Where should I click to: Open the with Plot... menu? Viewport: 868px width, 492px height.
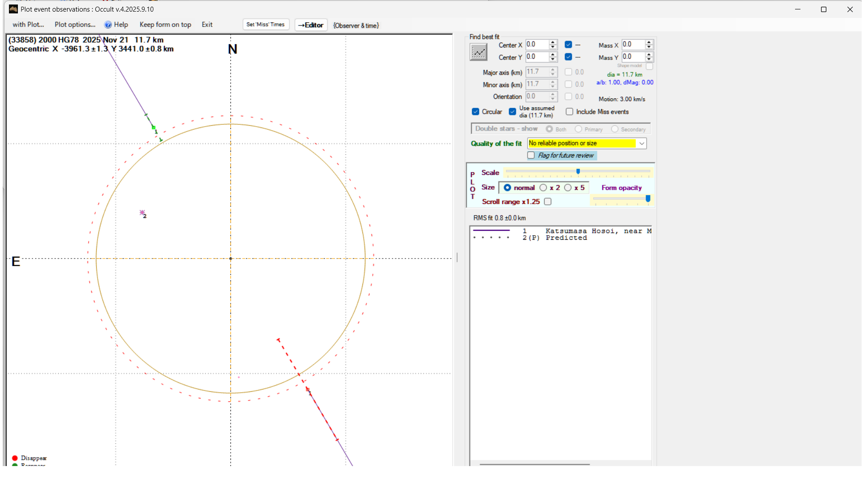pos(28,25)
